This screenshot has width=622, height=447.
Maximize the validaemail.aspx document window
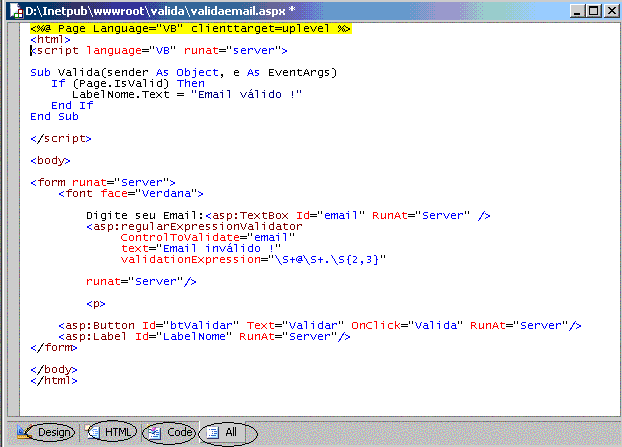[594, 11]
